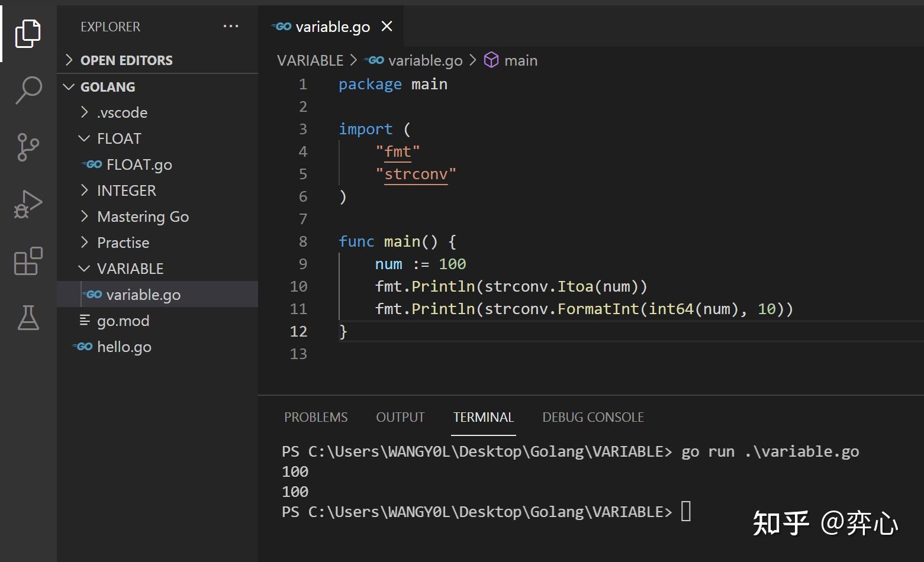Close the variable.go editor tab
The width and height of the screenshot is (924, 562).
coord(387,27)
